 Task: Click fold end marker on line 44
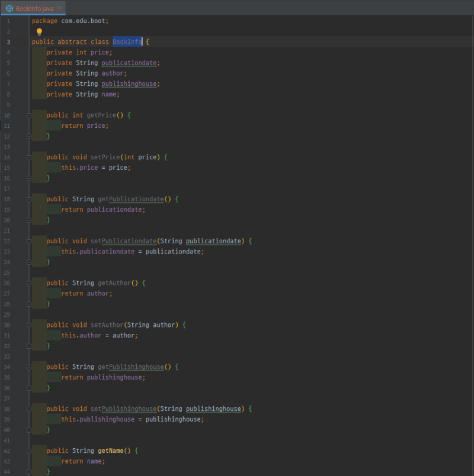(x=29, y=471)
